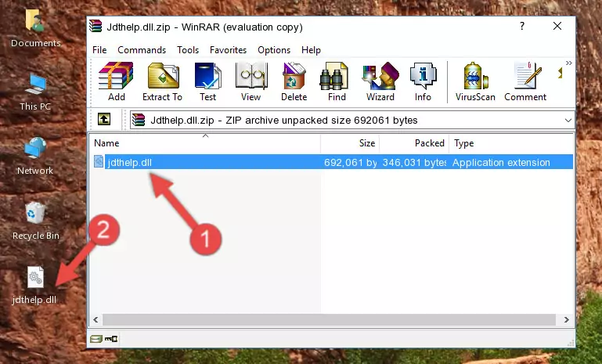
Task: Open the View file tool
Action: [251, 81]
